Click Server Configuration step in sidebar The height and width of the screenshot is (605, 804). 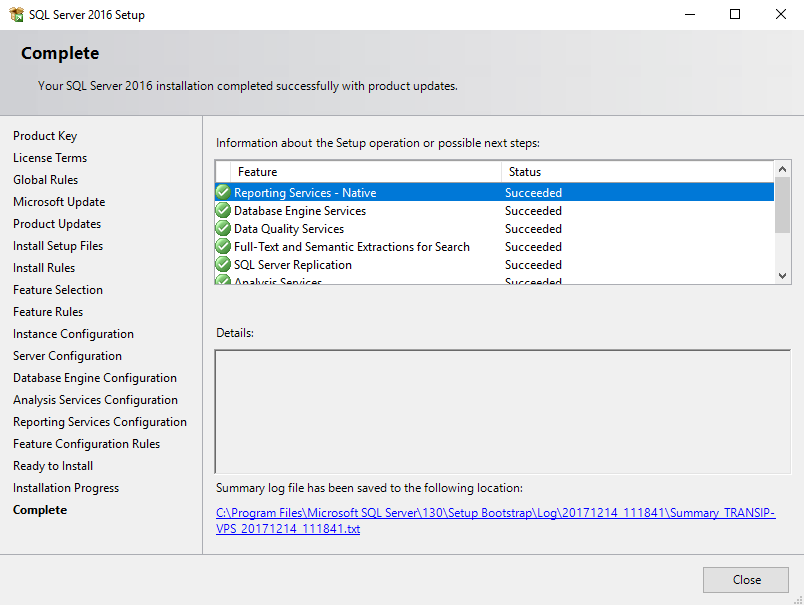67,356
